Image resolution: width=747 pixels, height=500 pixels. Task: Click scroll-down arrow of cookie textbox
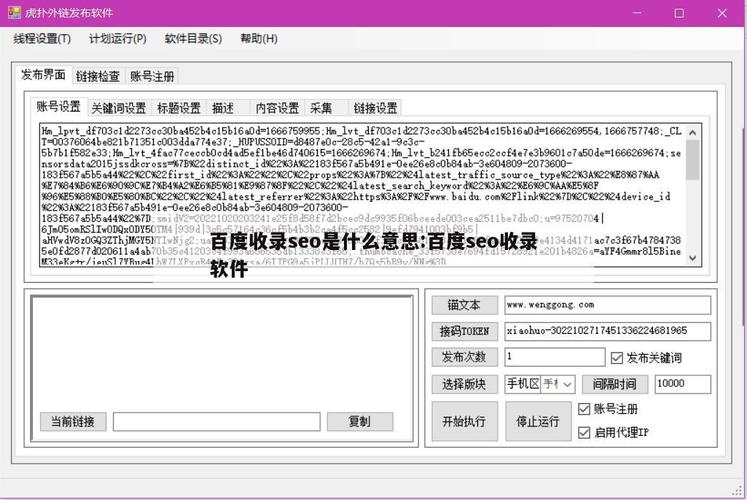[693, 258]
